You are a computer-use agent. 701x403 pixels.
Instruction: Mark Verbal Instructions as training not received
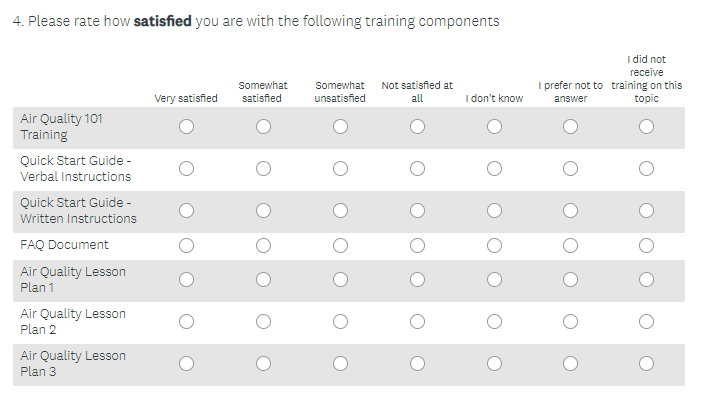tap(647, 169)
